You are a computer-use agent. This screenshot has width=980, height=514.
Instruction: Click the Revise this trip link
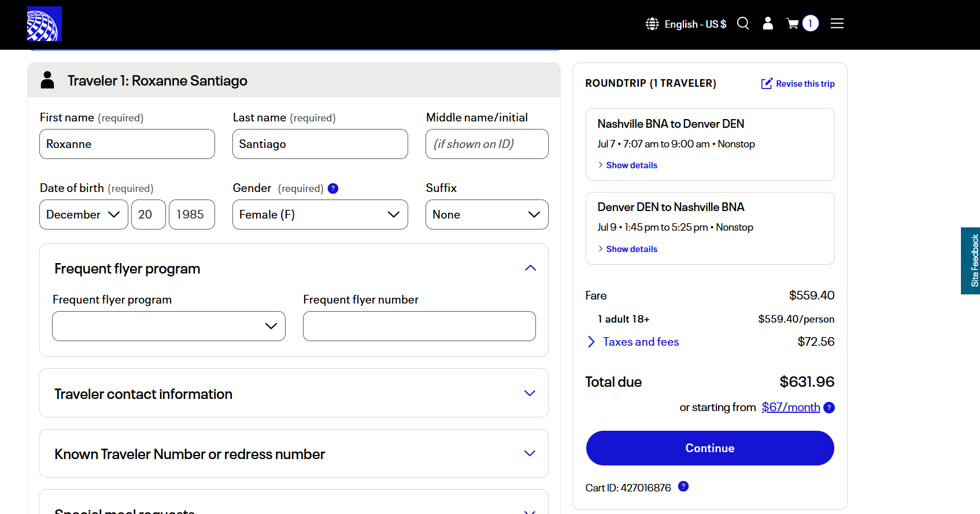[805, 84]
